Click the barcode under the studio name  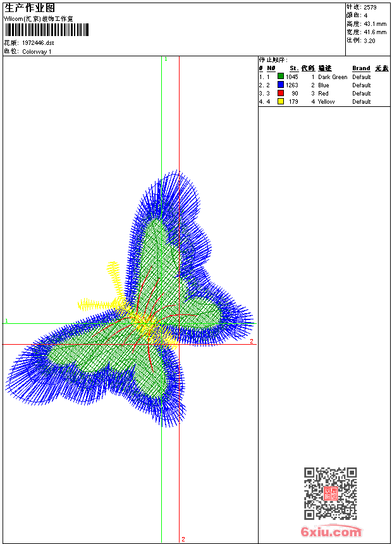click(x=47, y=30)
